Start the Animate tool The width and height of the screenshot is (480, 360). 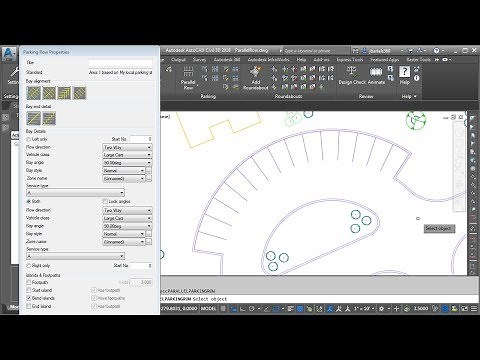376,76
